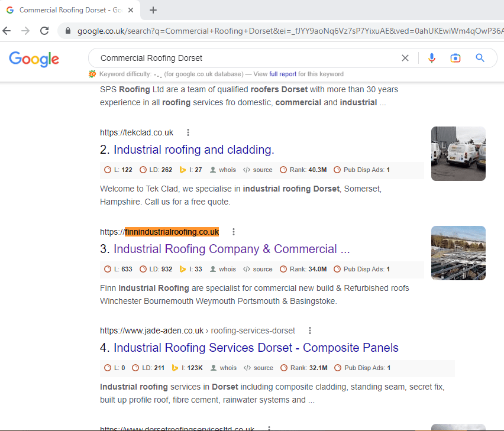Click the highlighted finnindustrialroofing.co.uk URL
The width and height of the screenshot is (504, 431).
click(172, 232)
